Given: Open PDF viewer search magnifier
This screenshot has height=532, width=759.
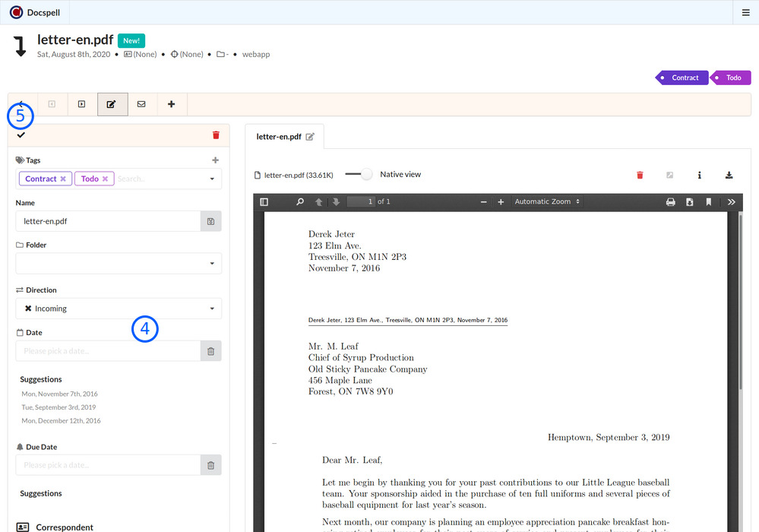Looking at the screenshot, I should pyautogui.click(x=300, y=202).
